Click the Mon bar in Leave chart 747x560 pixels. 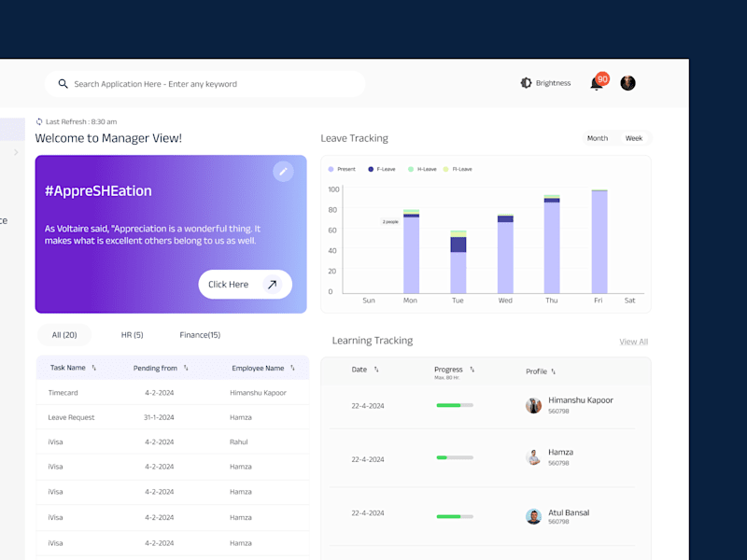coord(411,251)
